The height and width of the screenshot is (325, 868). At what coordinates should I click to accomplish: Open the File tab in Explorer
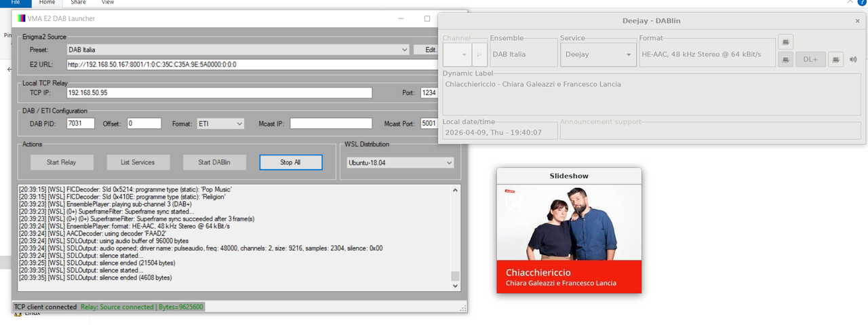coord(16,3)
